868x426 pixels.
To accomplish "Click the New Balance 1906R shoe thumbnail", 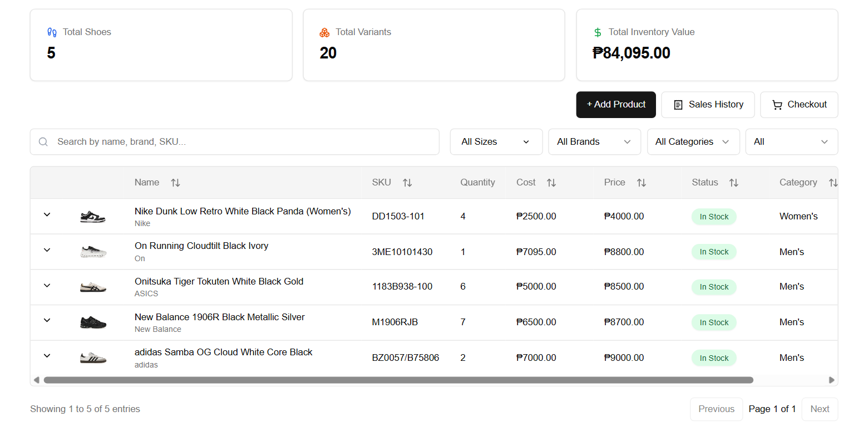I will (93, 322).
